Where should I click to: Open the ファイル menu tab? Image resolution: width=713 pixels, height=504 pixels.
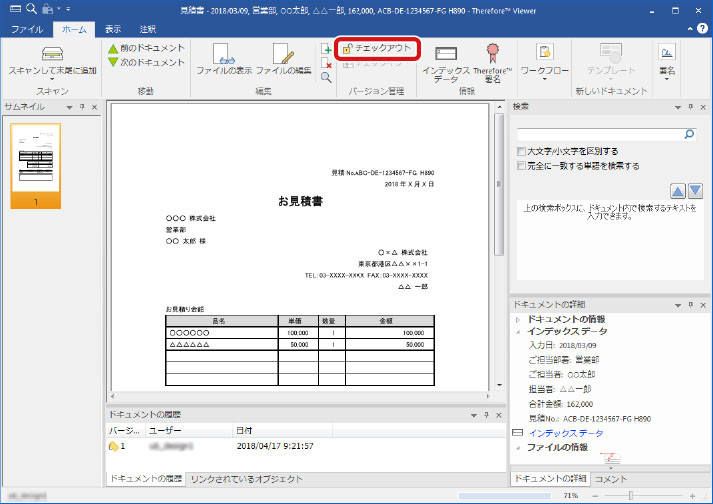pos(27,30)
